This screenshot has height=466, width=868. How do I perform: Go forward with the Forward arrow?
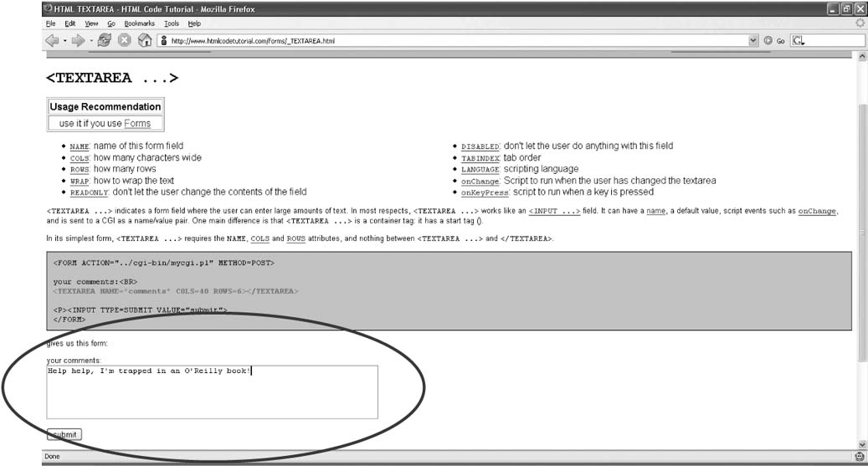(x=79, y=40)
